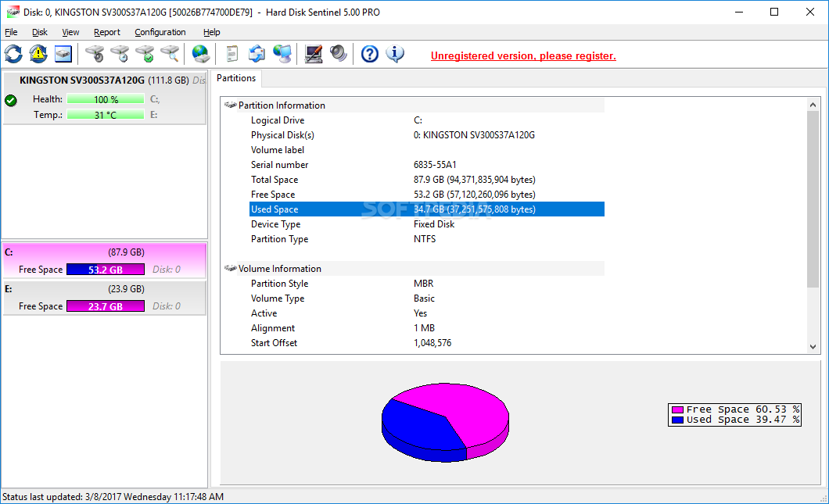Select the Alignment 1 MB row

tap(427, 328)
